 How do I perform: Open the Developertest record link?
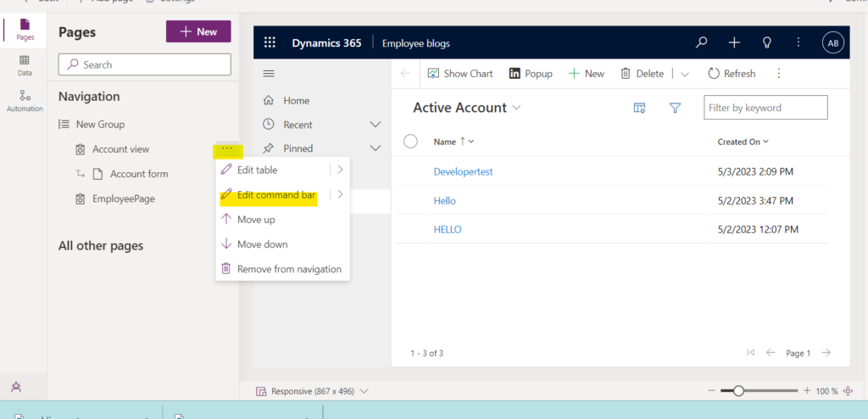tap(463, 172)
